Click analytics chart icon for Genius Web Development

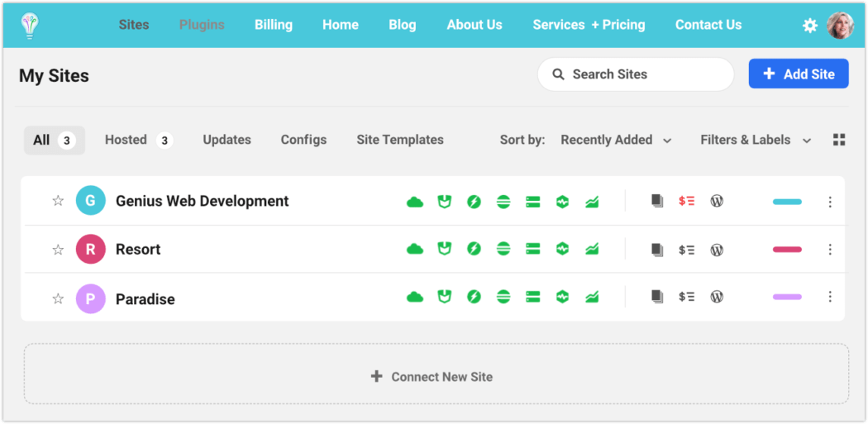pyautogui.click(x=592, y=202)
